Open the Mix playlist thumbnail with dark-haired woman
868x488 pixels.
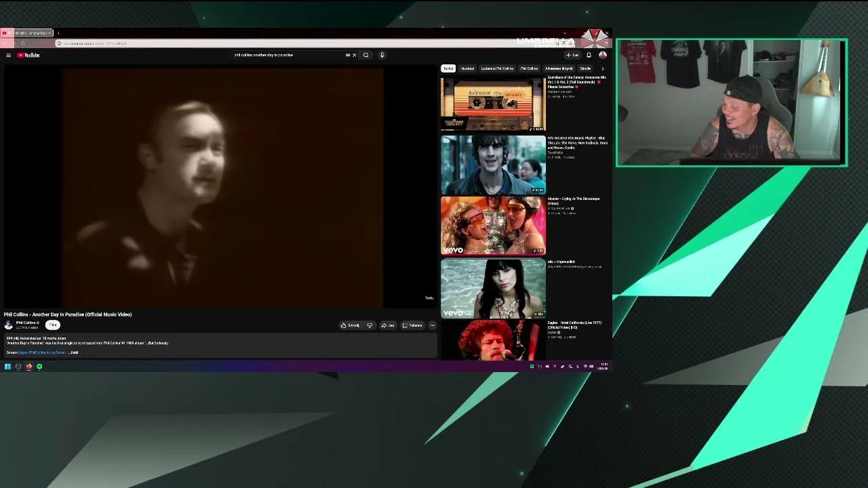(x=493, y=288)
